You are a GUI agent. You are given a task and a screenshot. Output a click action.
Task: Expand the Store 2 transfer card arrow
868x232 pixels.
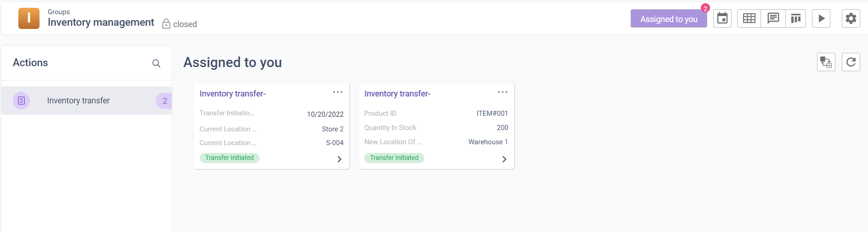[x=339, y=159]
